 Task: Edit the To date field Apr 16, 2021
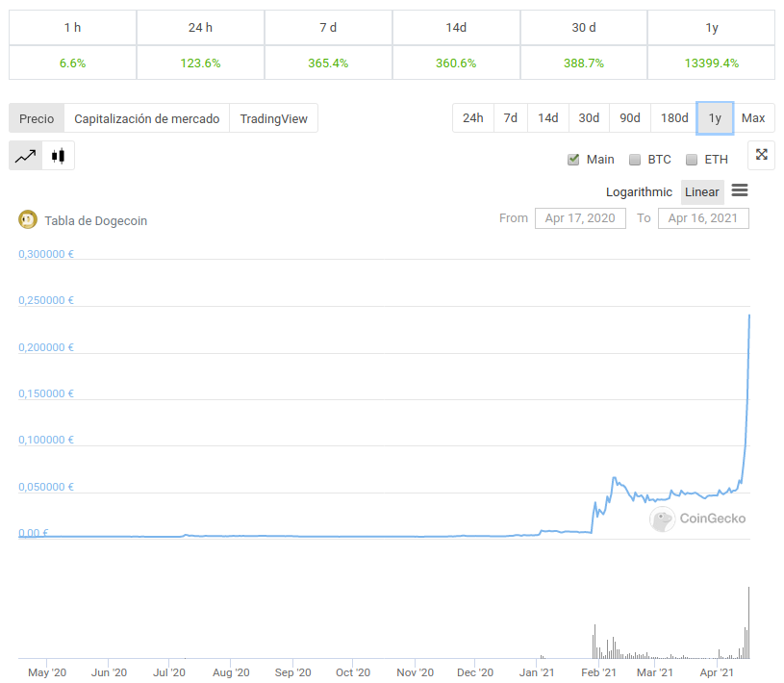(x=703, y=218)
